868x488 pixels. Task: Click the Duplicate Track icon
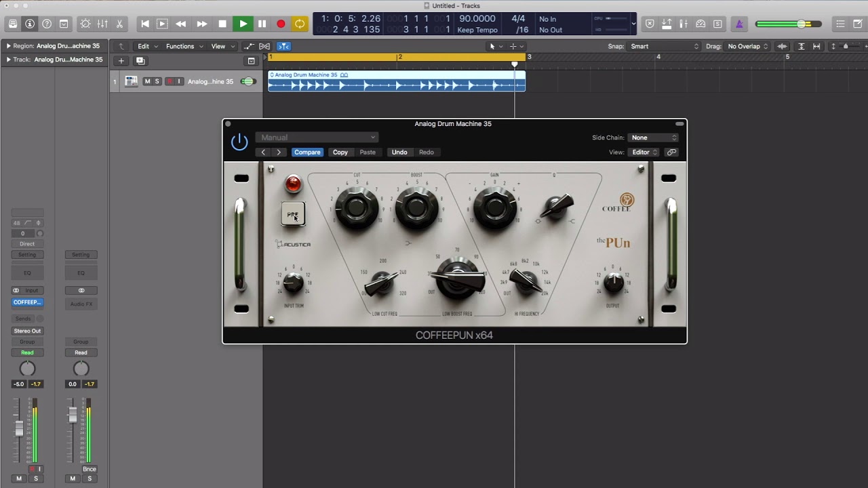(140, 60)
